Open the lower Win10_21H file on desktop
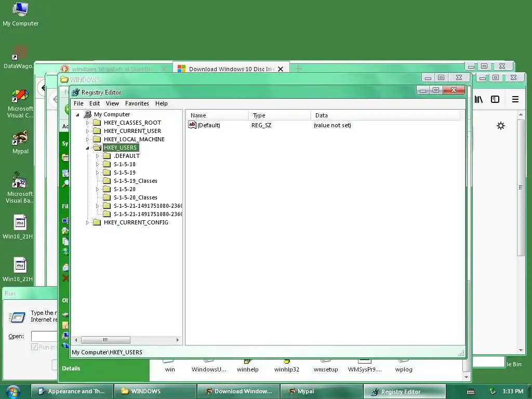Screen dimensions: 532x399 (19, 270)
